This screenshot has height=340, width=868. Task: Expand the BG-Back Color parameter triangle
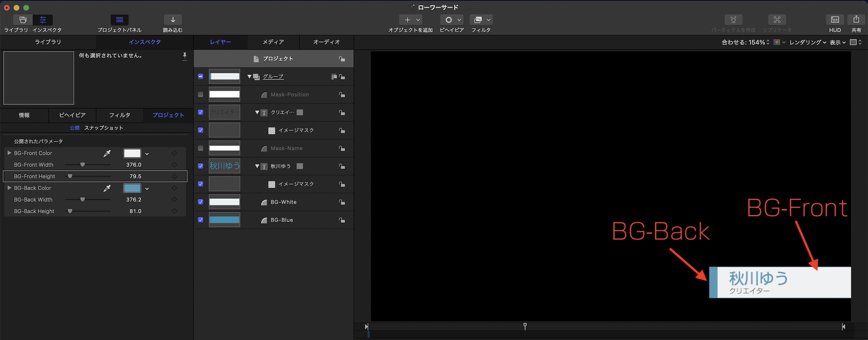point(9,188)
